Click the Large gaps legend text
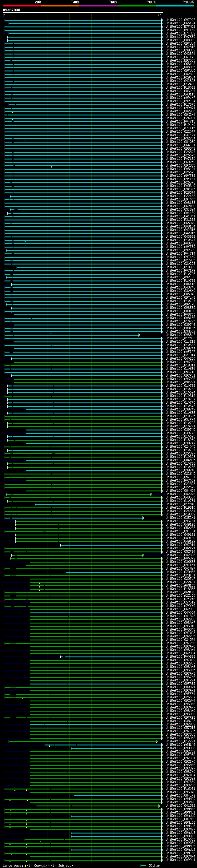Screen dimensions: 197x868 pyautogui.click(x=38, y=866)
